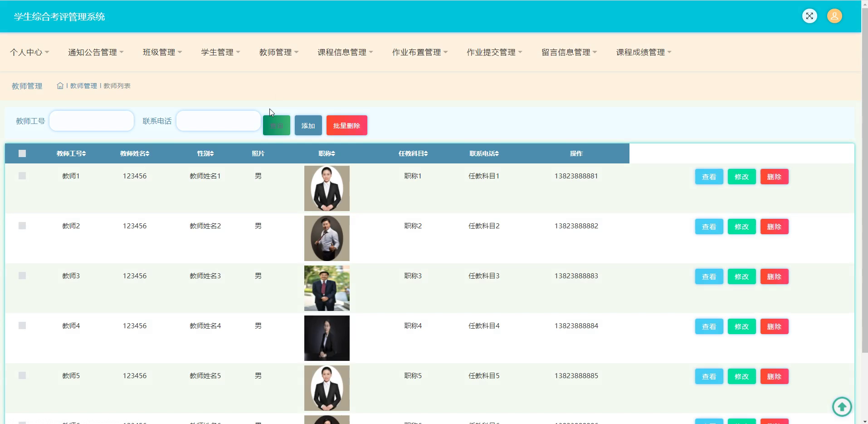The height and width of the screenshot is (424, 868).
Task: Expand the 课程信息管理 menu
Action: click(345, 52)
